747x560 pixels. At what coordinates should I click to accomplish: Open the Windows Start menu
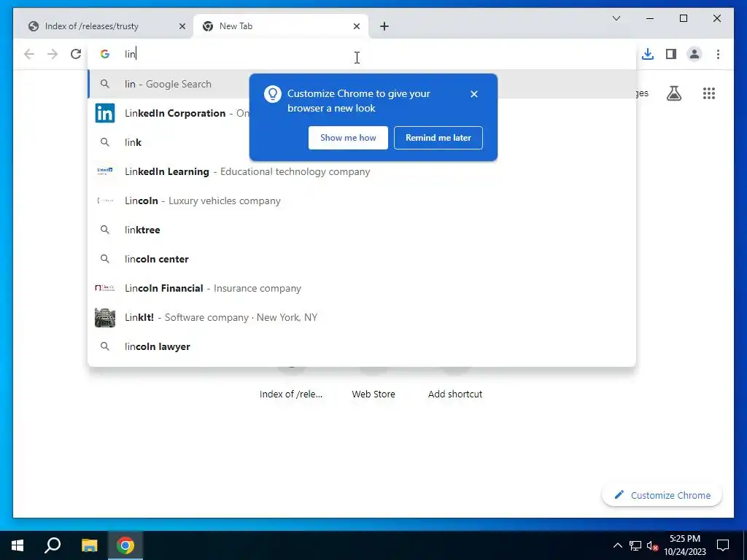[x=18, y=545]
